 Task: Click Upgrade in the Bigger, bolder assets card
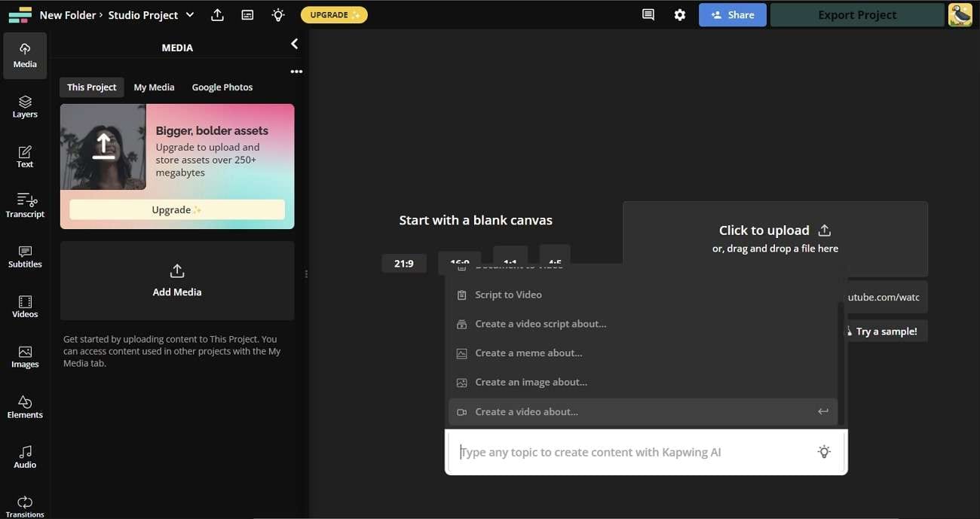tap(177, 209)
